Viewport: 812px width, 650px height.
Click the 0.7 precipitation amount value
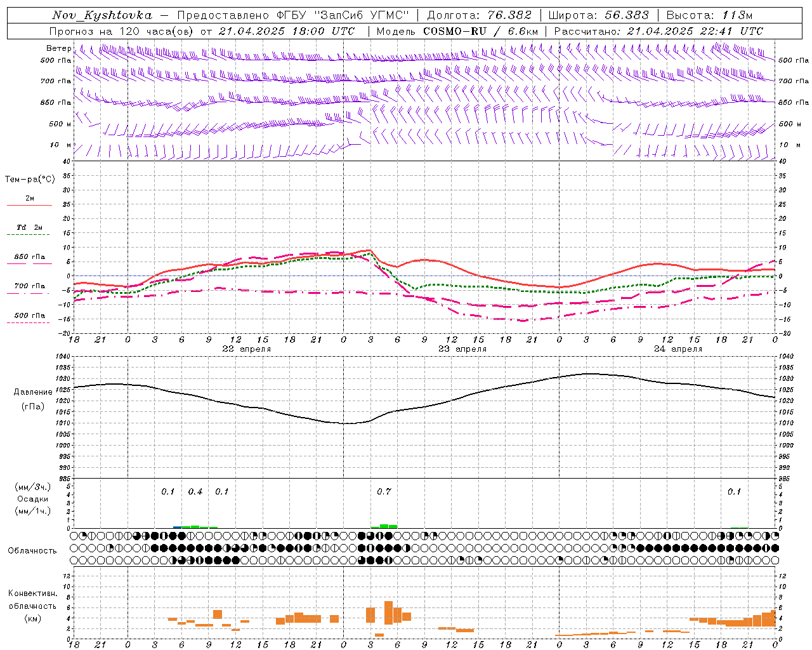[x=384, y=491]
